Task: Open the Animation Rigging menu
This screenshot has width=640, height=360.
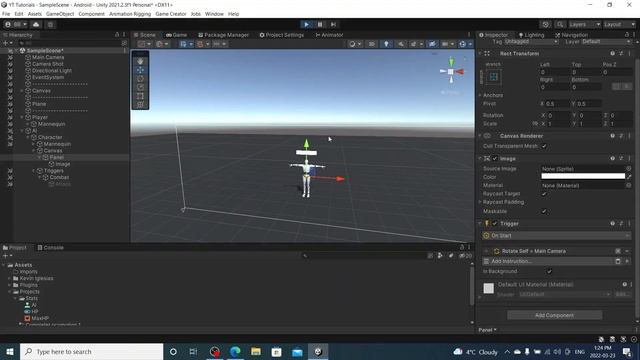Action: 130,14
